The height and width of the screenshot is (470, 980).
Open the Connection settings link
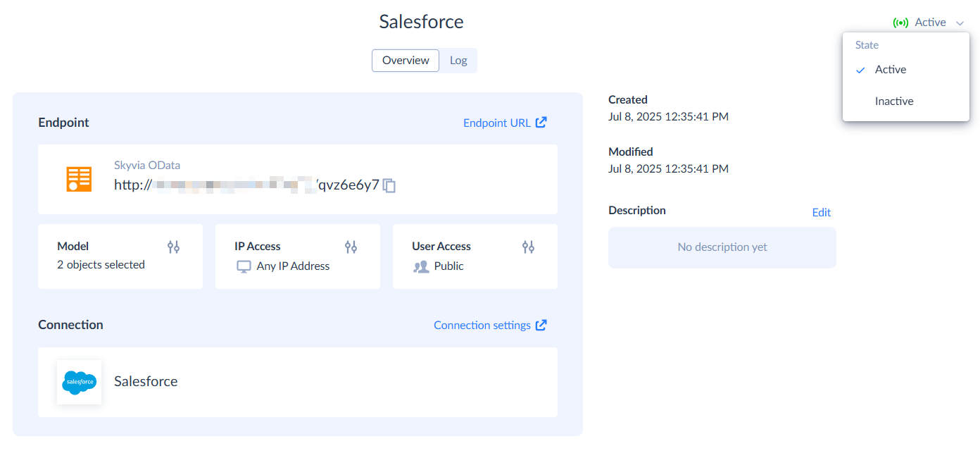[482, 326]
